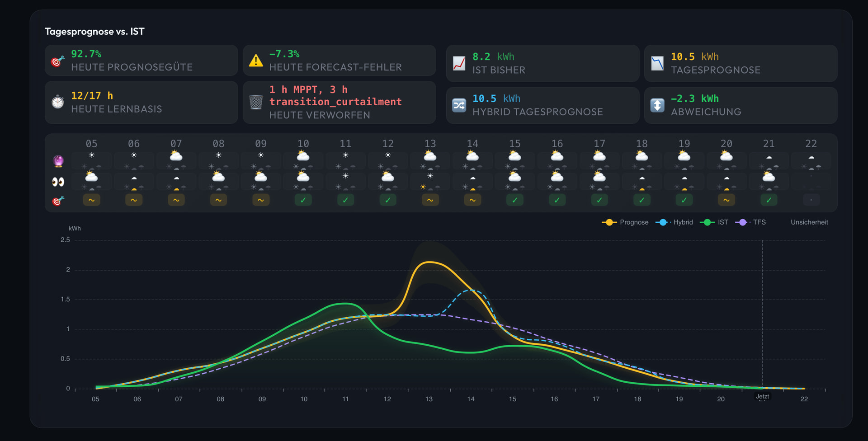Click the falling chart icon beside Tagesprognose 10.5 kWh
Image resolution: width=868 pixels, height=441 pixels.
click(657, 63)
